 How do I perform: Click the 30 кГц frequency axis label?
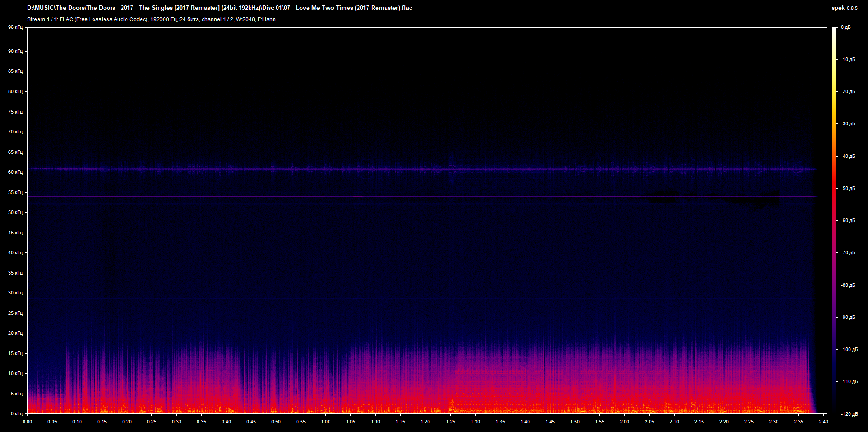tap(15, 293)
